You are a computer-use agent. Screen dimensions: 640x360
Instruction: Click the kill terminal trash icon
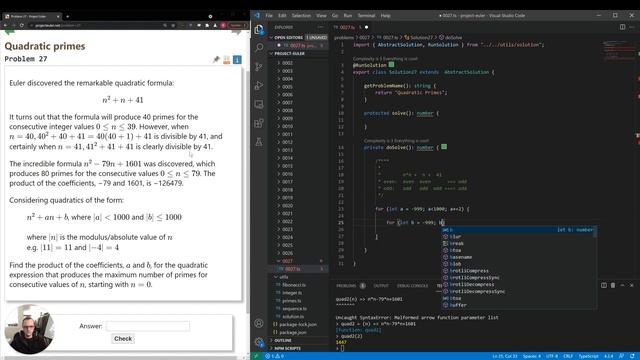click(x=613, y=285)
